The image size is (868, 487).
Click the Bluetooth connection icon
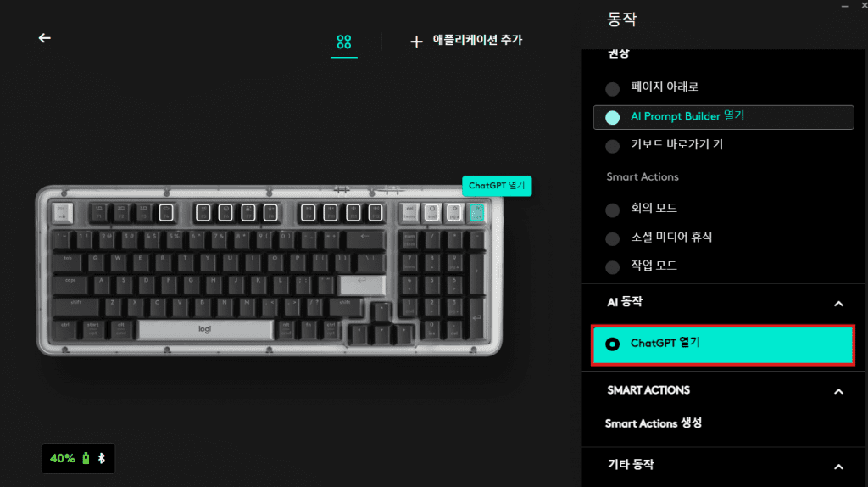(x=102, y=458)
